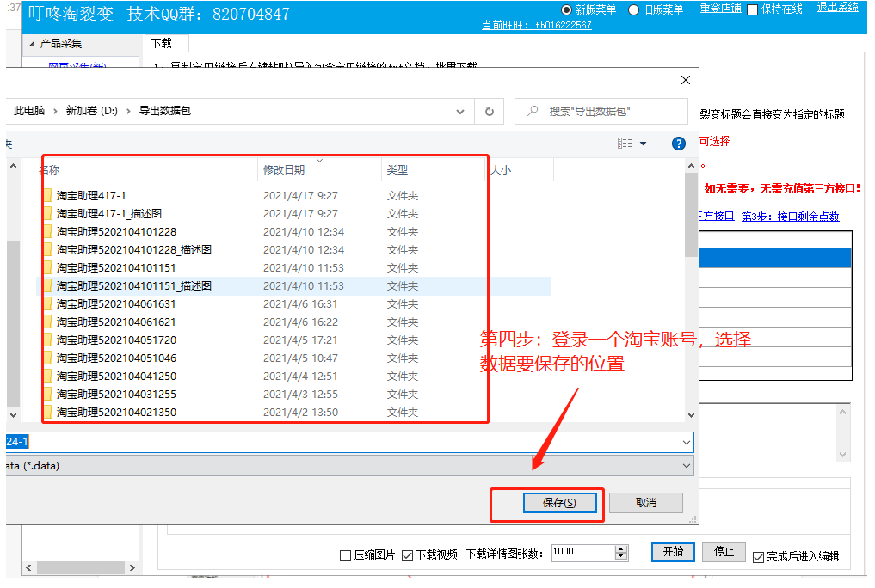The height and width of the screenshot is (588, 875).
Task: Uncheck 完成后进入编辑 checkbox
Action: (758, 557)
